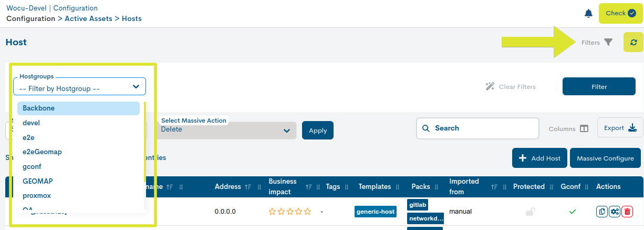Click Add Host button

click(x=540, y=158)
